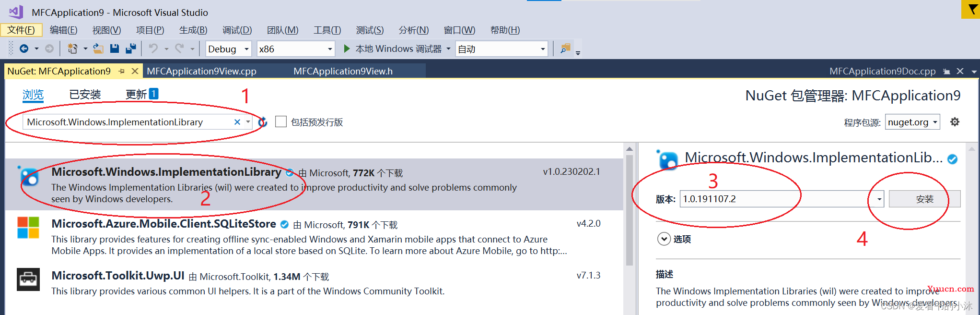Open the x86 platform dropdown

296,49
